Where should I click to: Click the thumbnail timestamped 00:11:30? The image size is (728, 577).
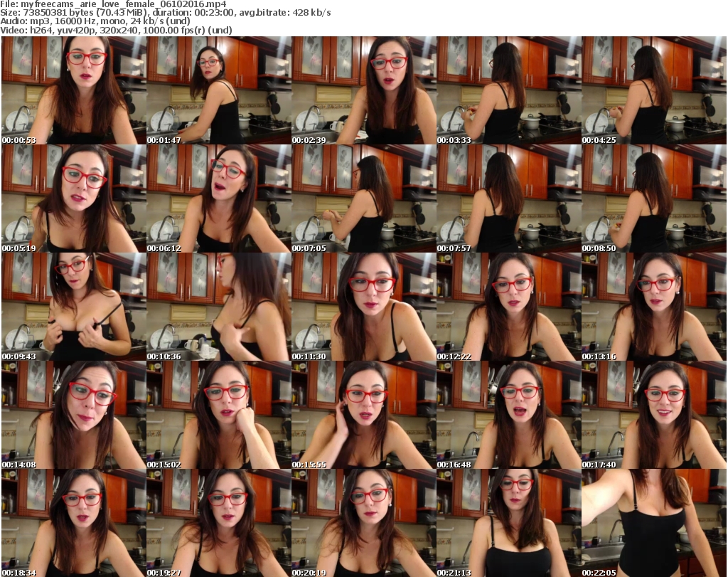click(x=364, y=307)
